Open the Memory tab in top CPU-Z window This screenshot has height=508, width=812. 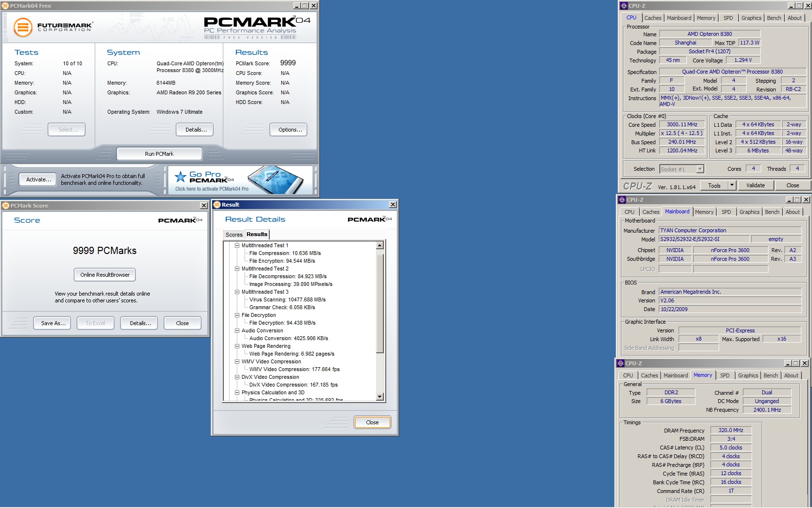pyautogui.click(x=706, y=18)
